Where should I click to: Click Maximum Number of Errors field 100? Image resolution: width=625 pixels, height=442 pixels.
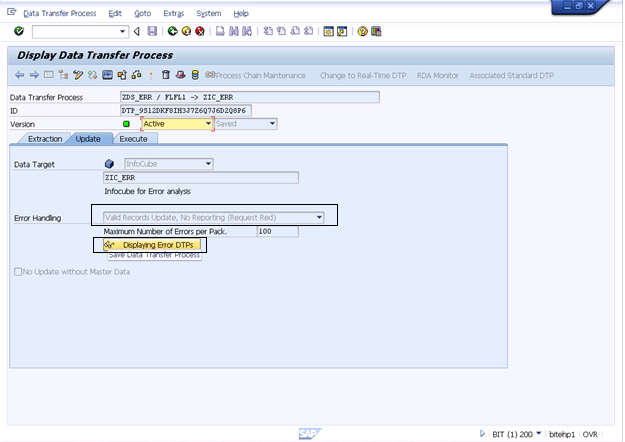click(277, 232)
